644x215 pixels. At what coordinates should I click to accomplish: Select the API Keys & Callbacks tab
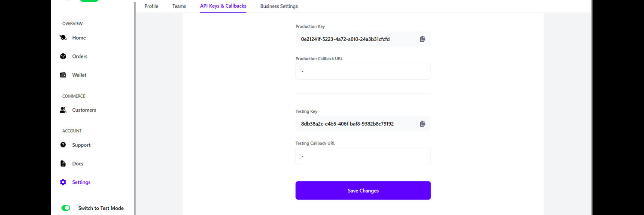[x=223, y=6]
